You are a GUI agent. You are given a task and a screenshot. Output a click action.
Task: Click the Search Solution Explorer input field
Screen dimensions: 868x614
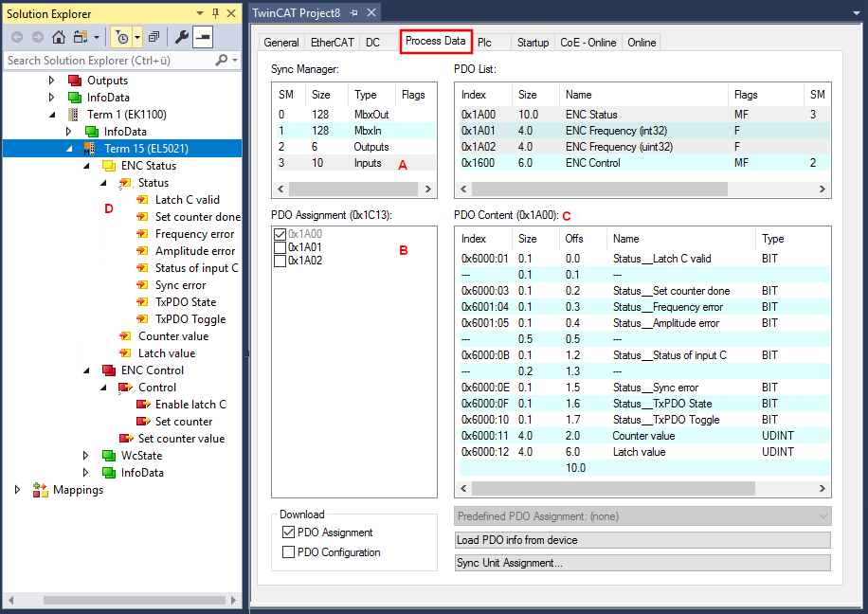tap(109, 60)
